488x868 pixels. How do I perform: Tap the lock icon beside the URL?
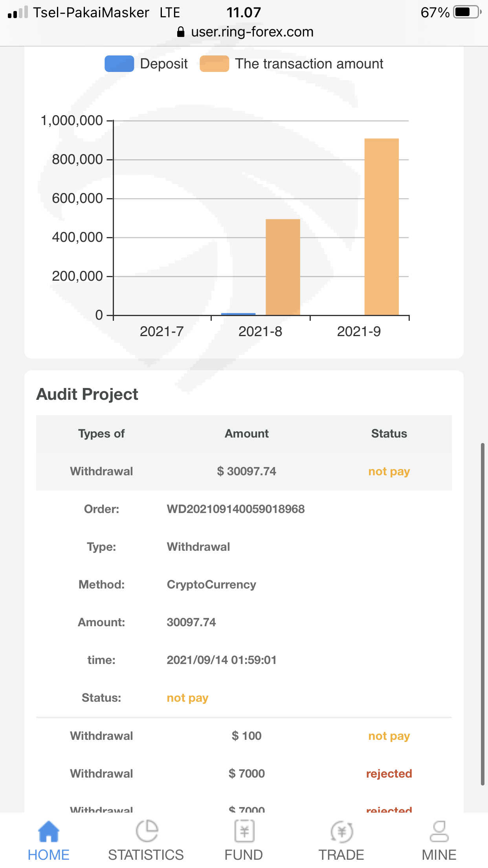point(181,32)
